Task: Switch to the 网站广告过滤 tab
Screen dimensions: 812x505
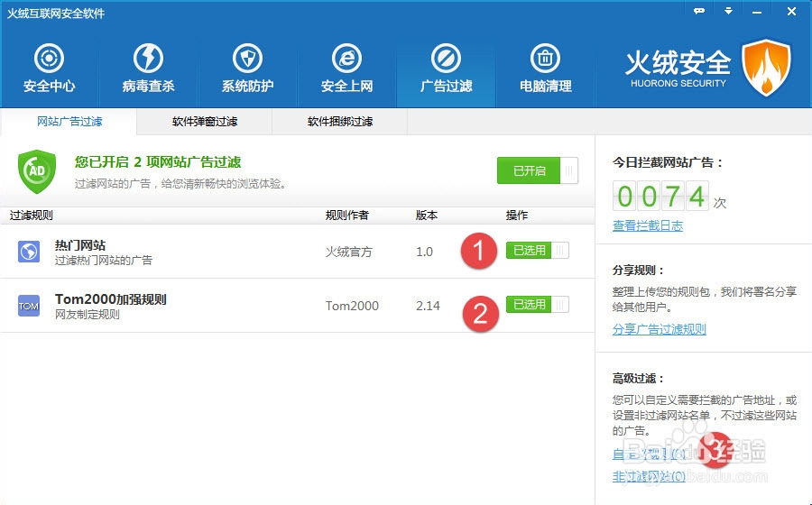Action: (69, 122)
